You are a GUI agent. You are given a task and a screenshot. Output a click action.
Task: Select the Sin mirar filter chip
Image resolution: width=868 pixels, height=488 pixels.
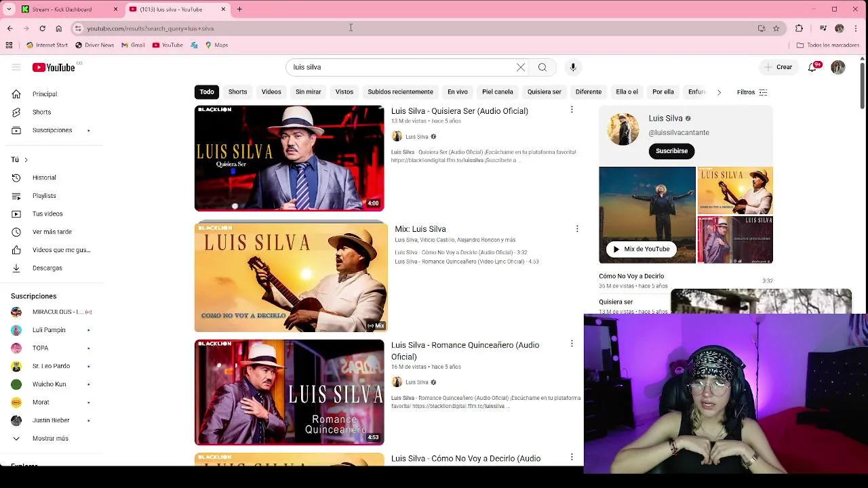(308, 91)
